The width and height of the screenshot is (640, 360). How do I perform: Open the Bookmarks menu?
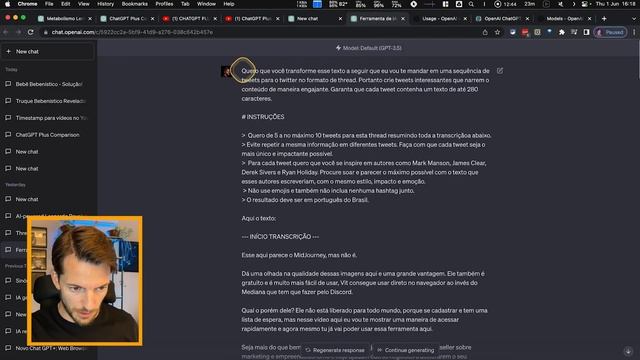coord(135,4)
